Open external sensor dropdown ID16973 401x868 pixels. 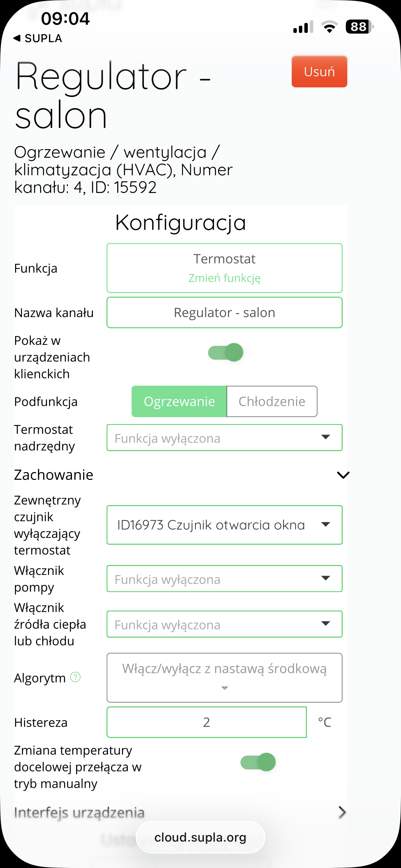224,525
